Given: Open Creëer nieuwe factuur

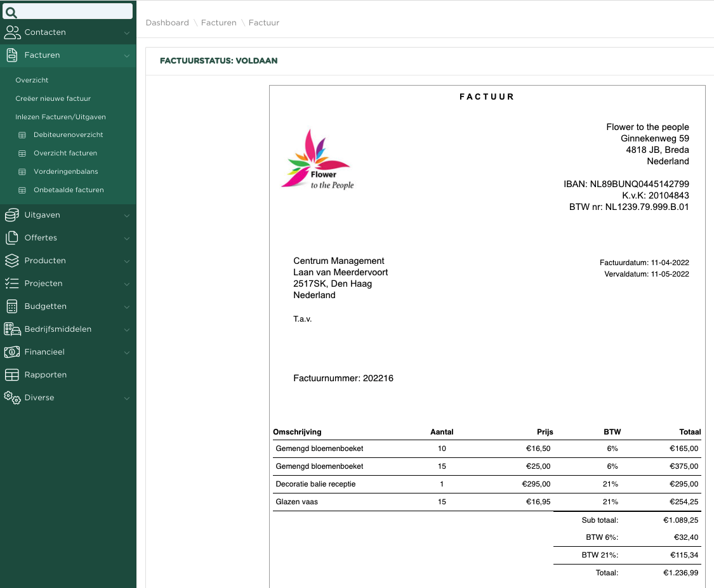Looking at the screenshot, I should [x=53, y=98].
